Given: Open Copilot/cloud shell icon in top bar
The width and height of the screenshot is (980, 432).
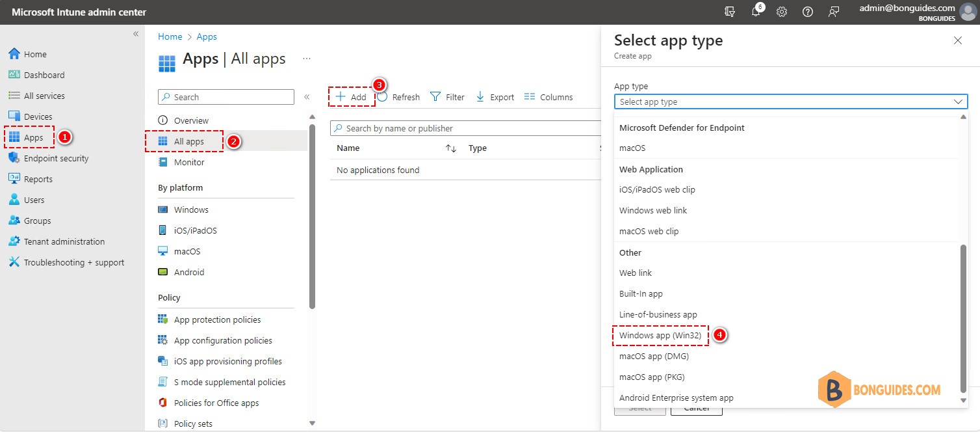Looking at the screenshot, I should (730, 12).
